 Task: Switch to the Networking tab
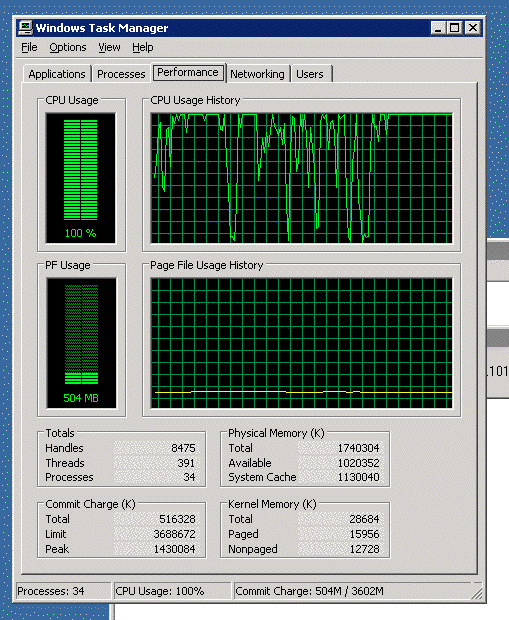257,74
